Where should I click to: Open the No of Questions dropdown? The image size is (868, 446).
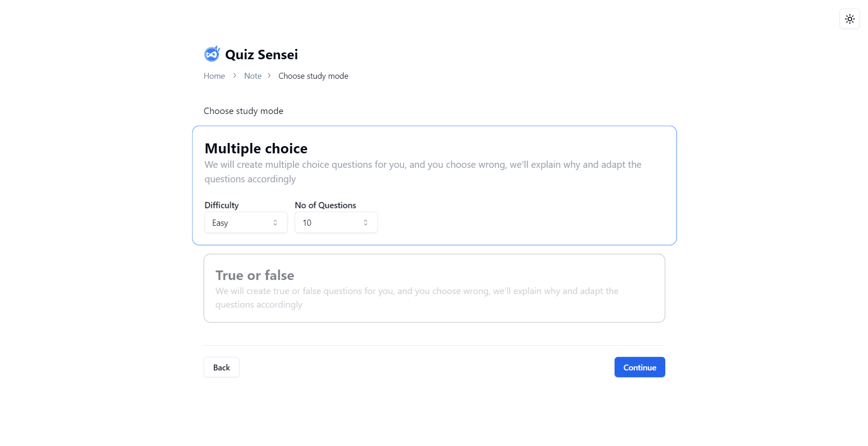coord(336,223)
